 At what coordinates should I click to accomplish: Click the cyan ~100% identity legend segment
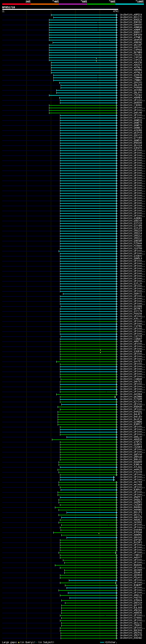130,4
